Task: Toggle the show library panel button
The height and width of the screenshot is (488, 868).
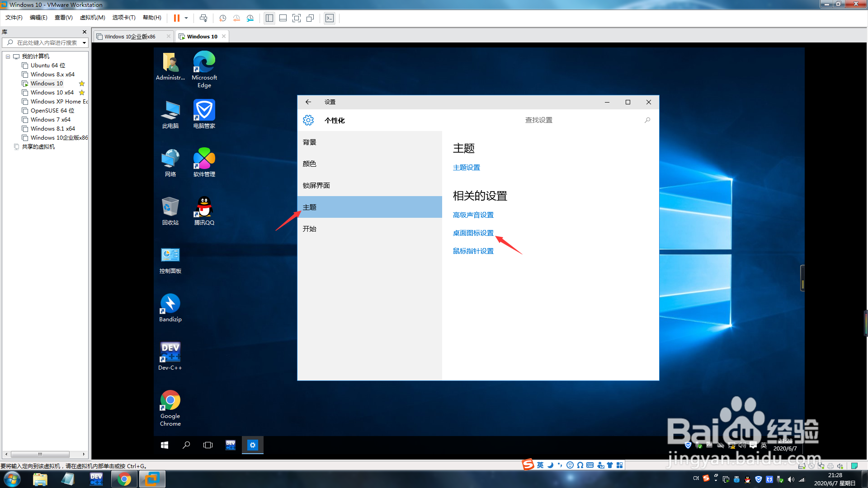Action: click(269, 18)
